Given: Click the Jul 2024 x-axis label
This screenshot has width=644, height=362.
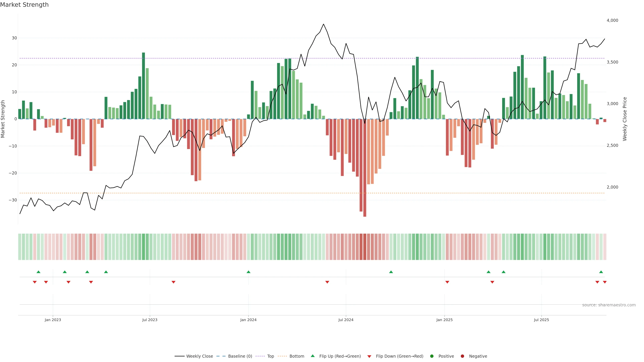Looking at the screenshot, I should pos(346,320).
